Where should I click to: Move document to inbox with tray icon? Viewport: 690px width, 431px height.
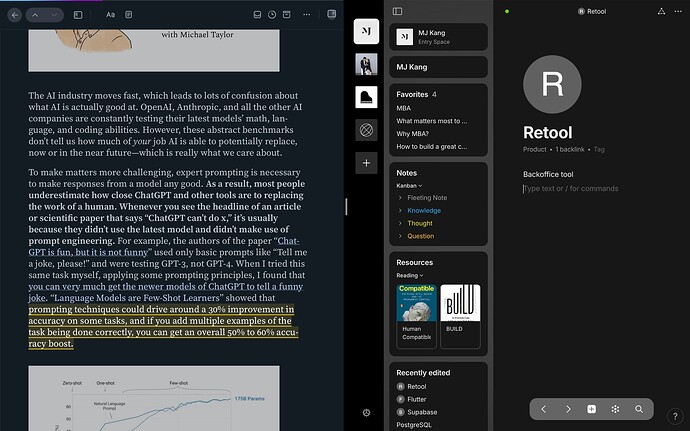pyautogui.click(x=257, y=15)
